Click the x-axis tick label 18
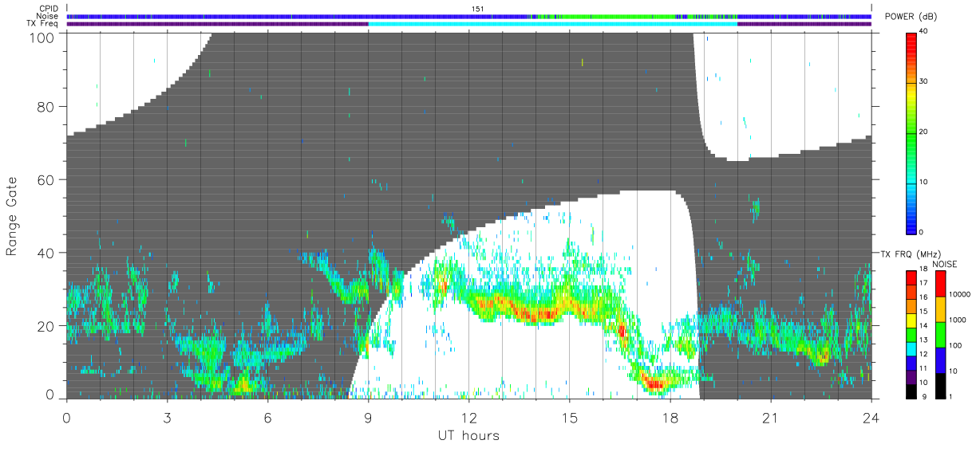 (670, 417)
